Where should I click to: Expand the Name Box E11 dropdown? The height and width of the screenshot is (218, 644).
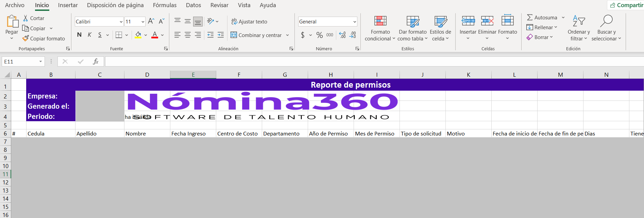tap(40, 61)
